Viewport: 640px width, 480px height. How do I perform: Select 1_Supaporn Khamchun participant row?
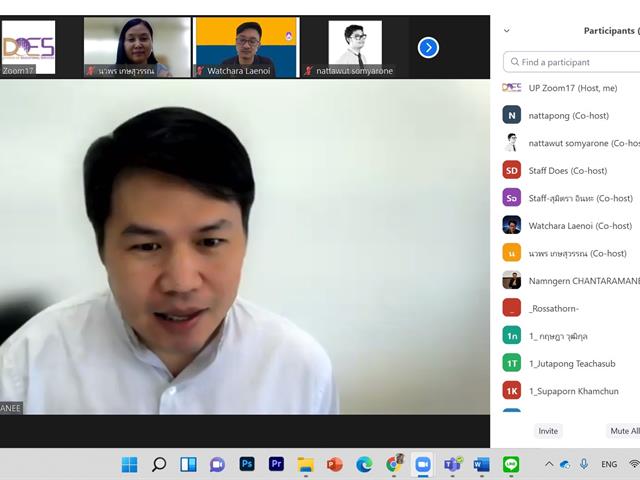(571, 391)
